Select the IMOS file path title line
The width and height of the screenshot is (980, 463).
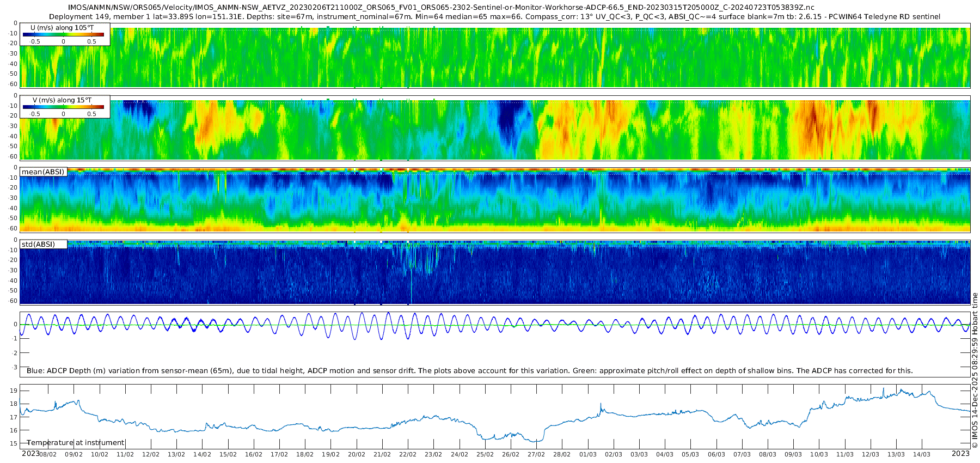coord(441,7)
